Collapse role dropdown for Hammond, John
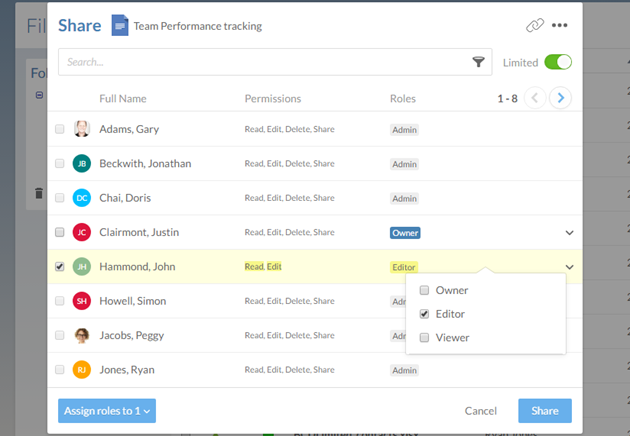This screenshot has width=630, height=436. tap(569, 267)
